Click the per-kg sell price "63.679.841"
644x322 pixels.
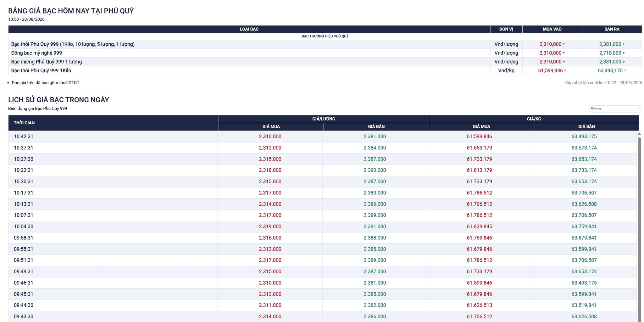(x=584, y=238)
